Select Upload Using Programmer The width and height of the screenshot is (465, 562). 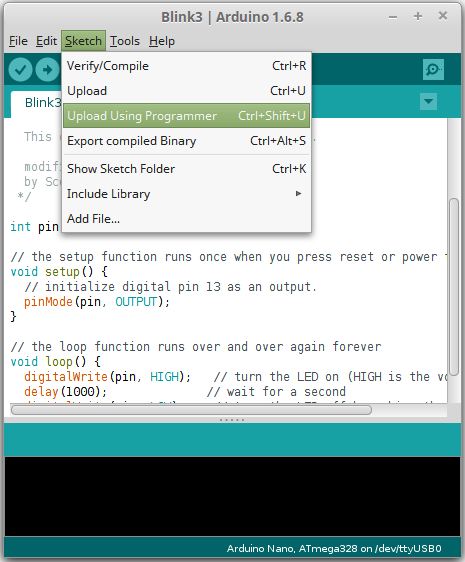(186, 115)
